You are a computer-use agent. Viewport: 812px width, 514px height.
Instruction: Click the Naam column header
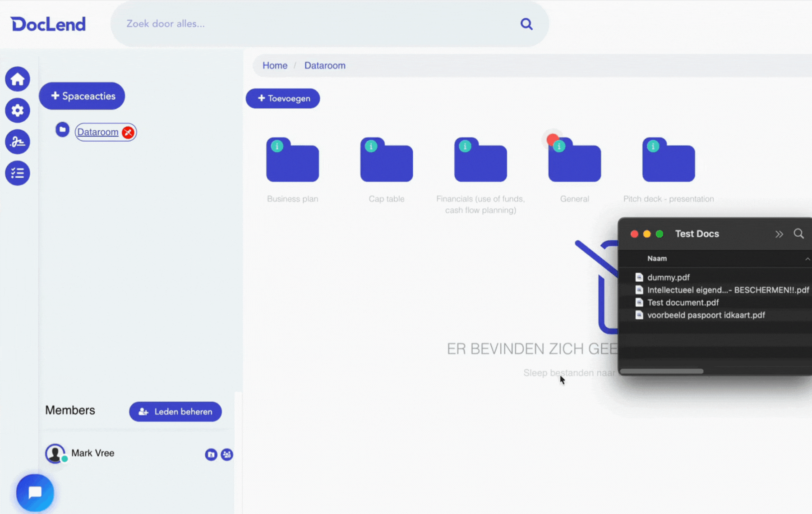click(657, 258)
